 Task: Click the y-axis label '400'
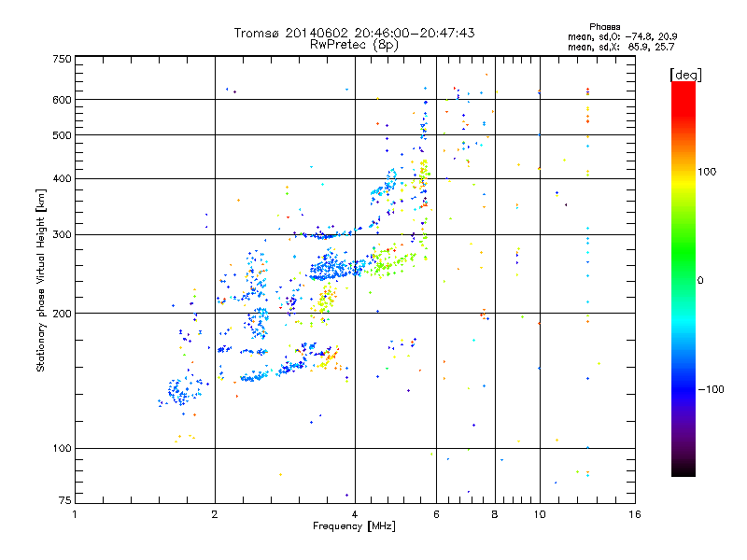(x=63, y=178)
